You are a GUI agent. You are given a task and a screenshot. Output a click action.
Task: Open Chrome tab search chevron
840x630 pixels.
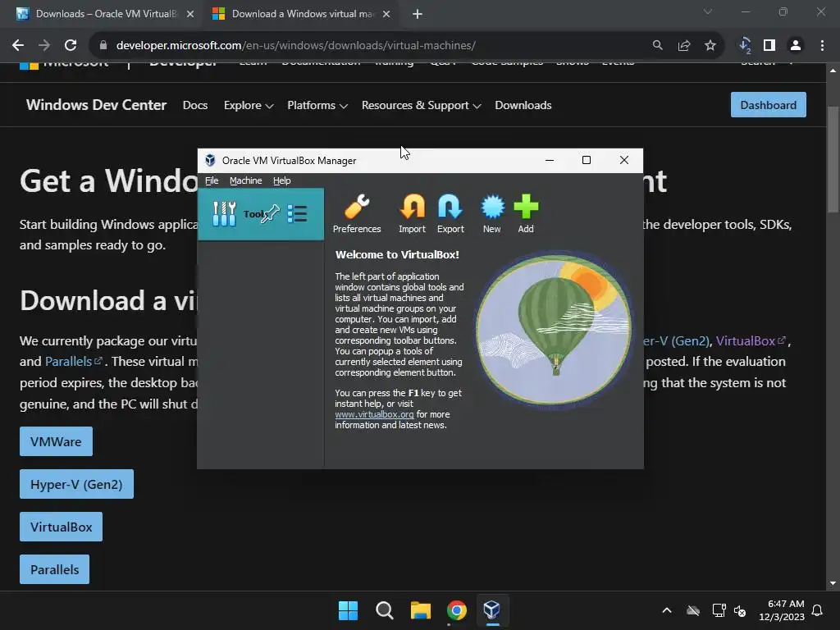[x=708, y=11]
